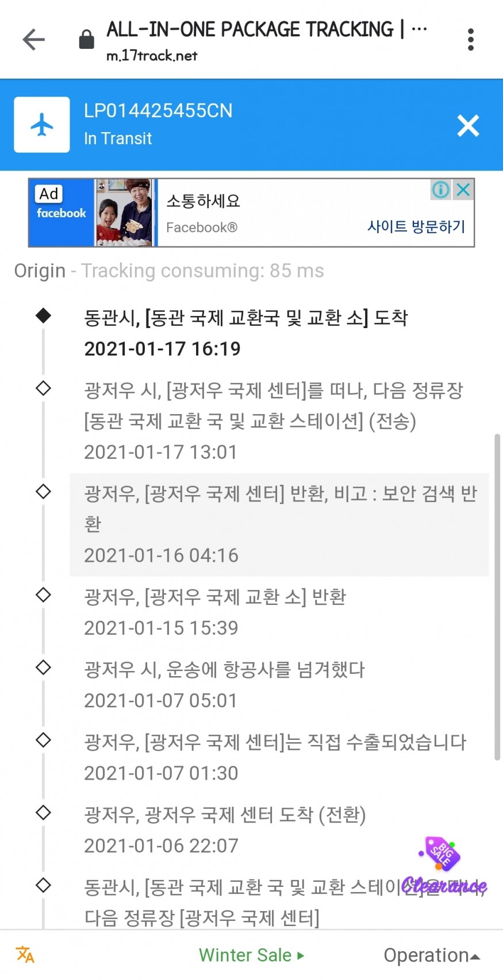This screenshot has height=980, width=503.
Task: Click the tracking list scrollbar
Action: click(x=497, y=597)
